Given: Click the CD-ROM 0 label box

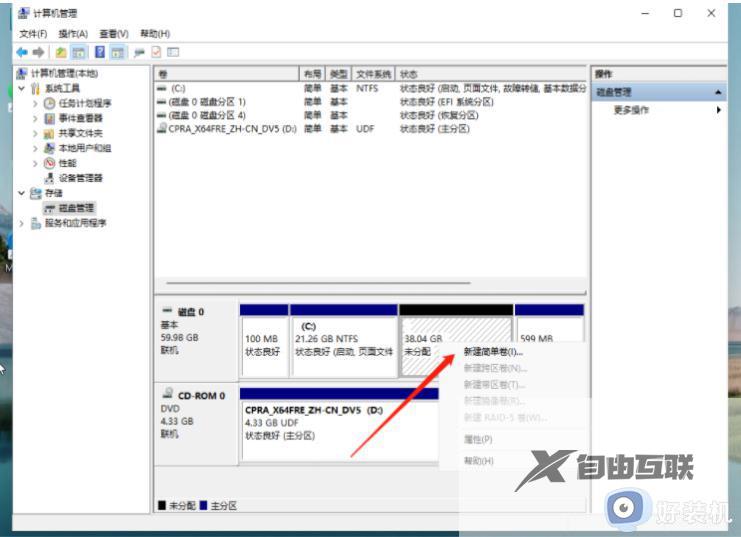Looking at the screenshot, I should click(197, 424).
